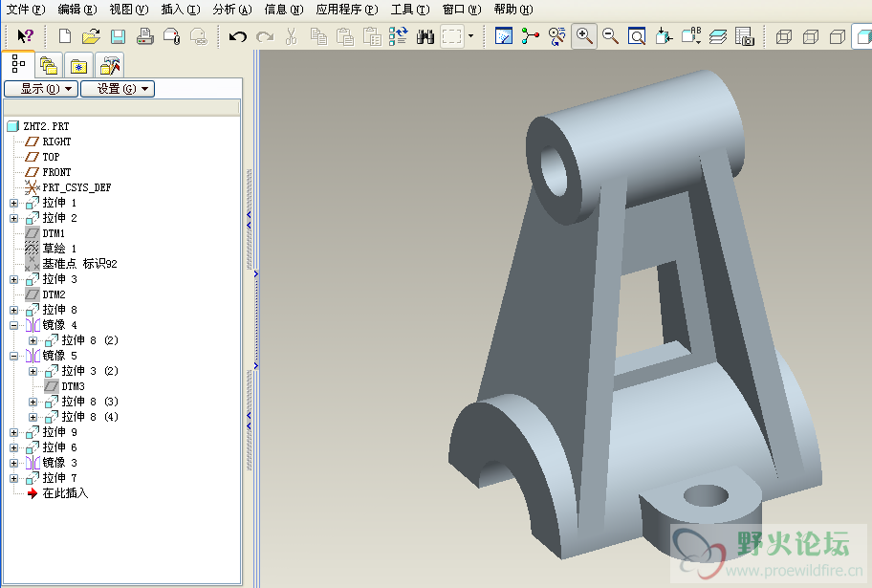
Task: Open an existing file via folder icon
Action: click(91, 36)
